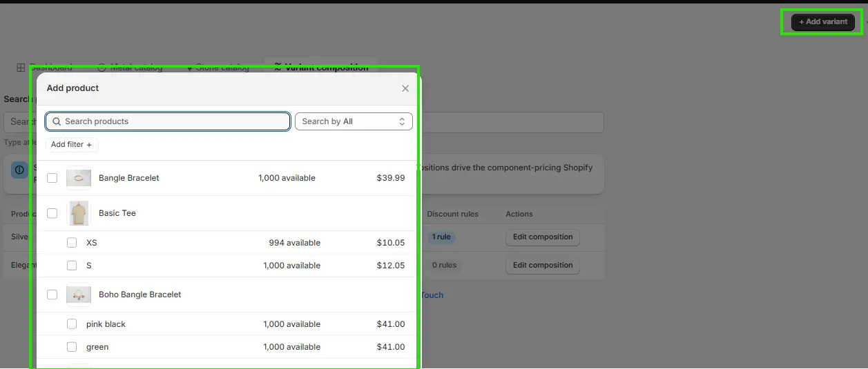868x369 pixels.
Task: Check the S variant checkbox
Action: coord(72,266)
